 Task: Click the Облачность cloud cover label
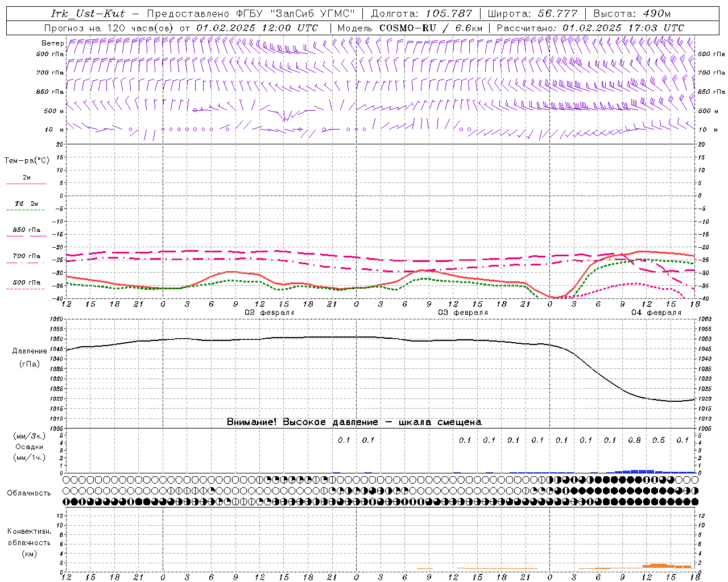click(x=29, y=493)
